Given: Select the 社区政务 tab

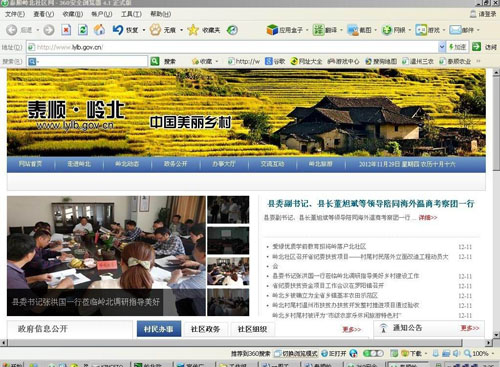Looking at the screenshot, I should click(205, 329).
